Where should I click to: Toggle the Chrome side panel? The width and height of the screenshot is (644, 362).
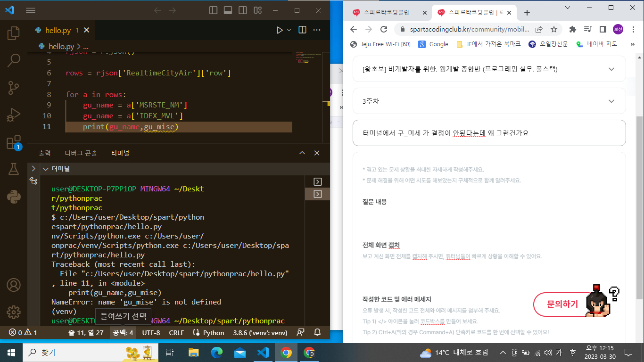click(603, 29)
